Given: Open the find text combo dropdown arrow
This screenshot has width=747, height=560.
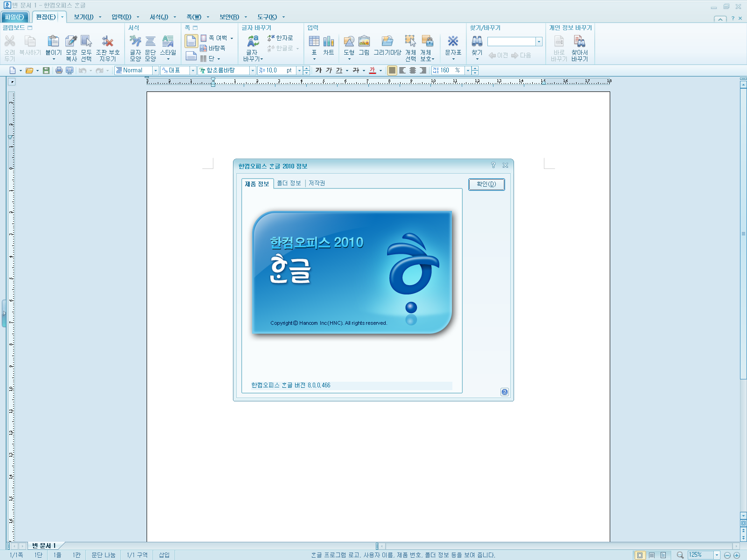Looking at the screenshot, I should click(539, 42).
